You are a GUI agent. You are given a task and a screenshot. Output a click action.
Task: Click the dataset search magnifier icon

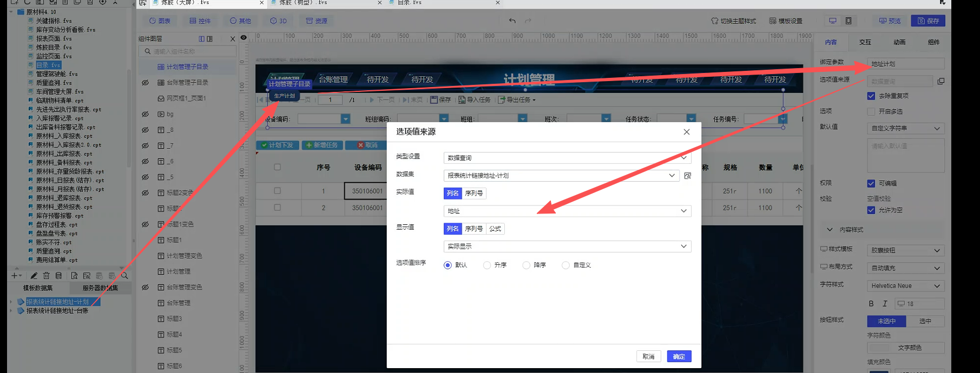click(124, 276)
